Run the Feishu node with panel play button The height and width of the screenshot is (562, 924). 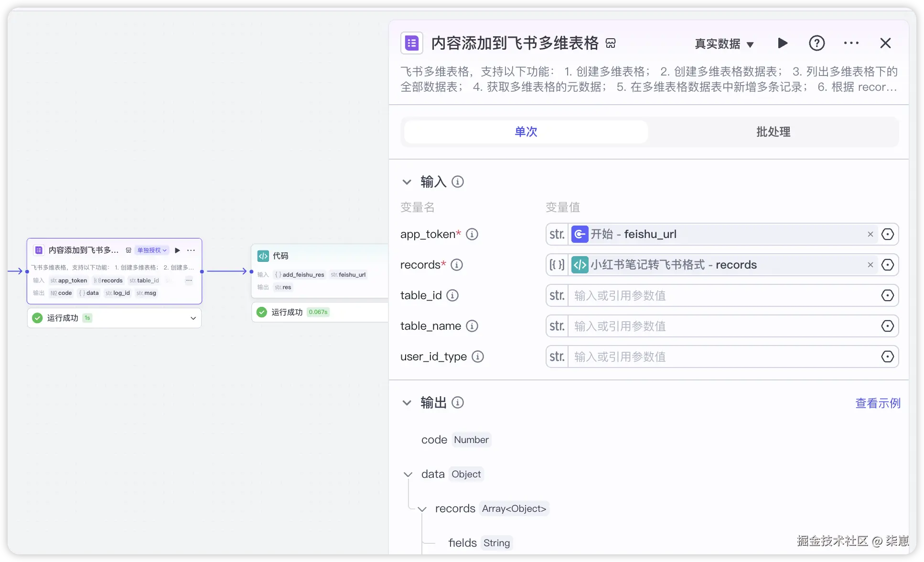click(x=782, y=43)
